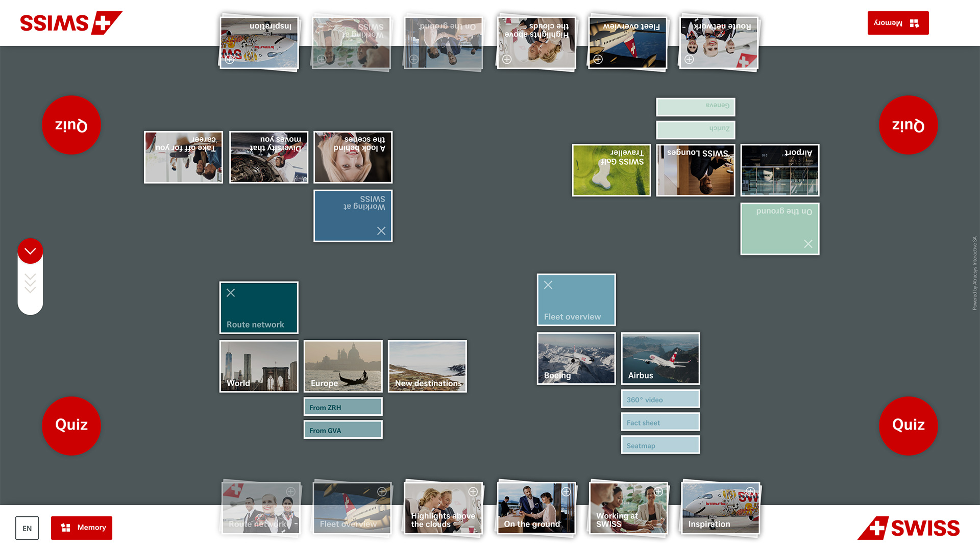Viewport: 980px width, 551px height.
Task: Select the From ZRH option
Action: coord(343,407)
